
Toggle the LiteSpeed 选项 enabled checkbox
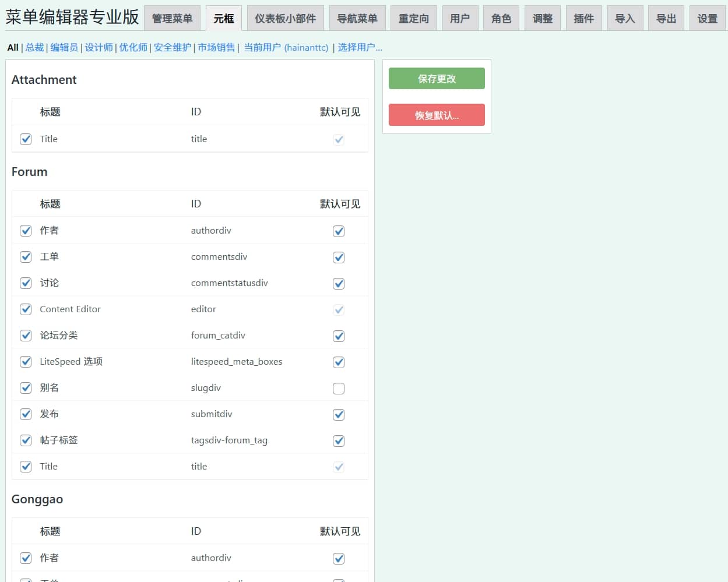[x=26, y=362]
